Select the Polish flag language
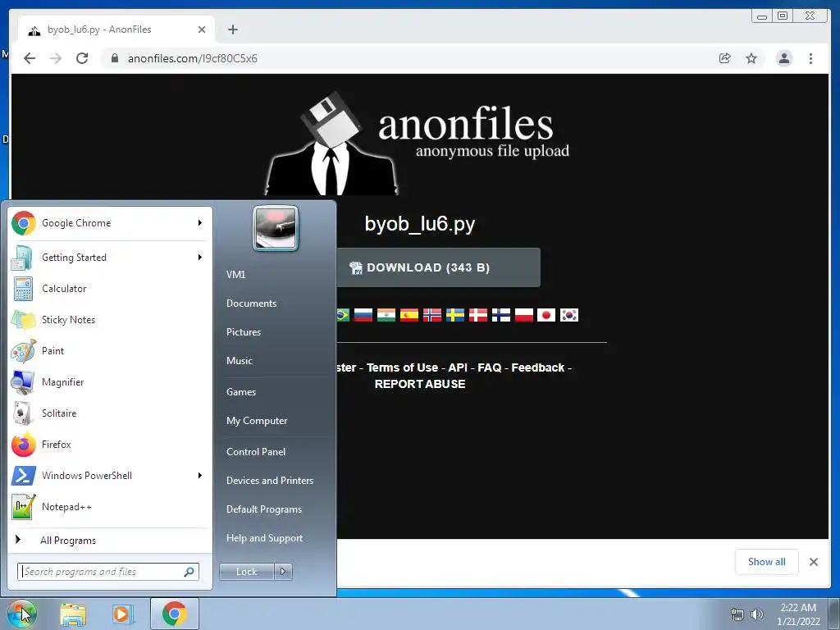 tap(524, 315)
